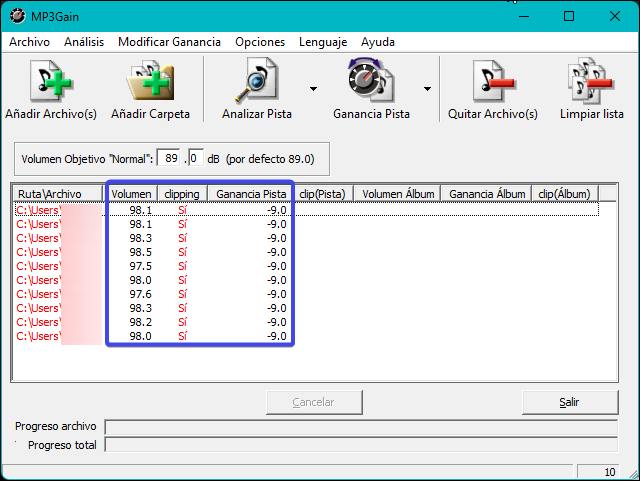
Task: Select the file row with volume 97.6
Action: pyautogui.click(x=307, y=294)
